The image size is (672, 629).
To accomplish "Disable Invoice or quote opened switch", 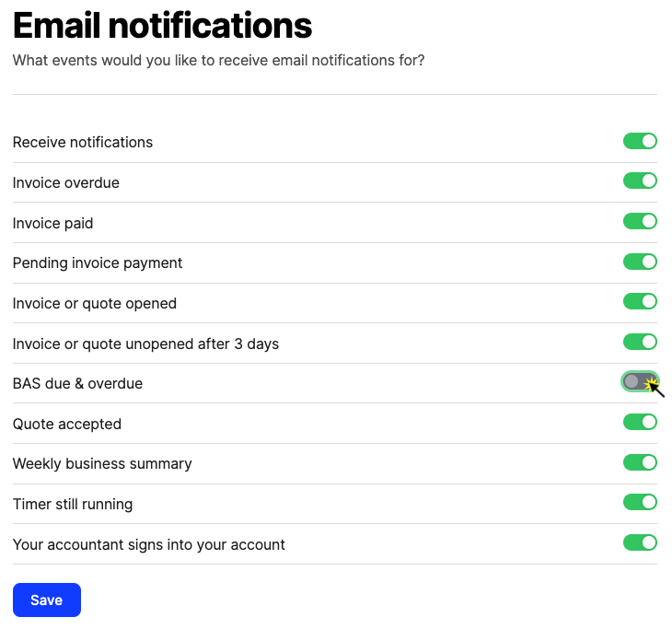I will tap(640, 301).
